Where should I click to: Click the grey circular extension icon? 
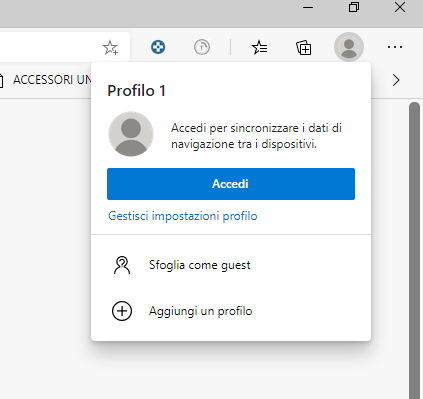tap(202, 47)
